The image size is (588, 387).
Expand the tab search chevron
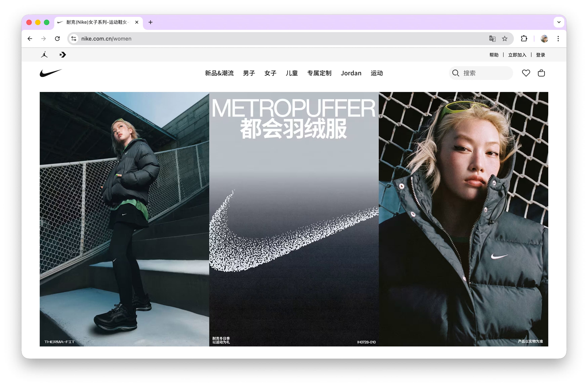(x=559, y=22)
